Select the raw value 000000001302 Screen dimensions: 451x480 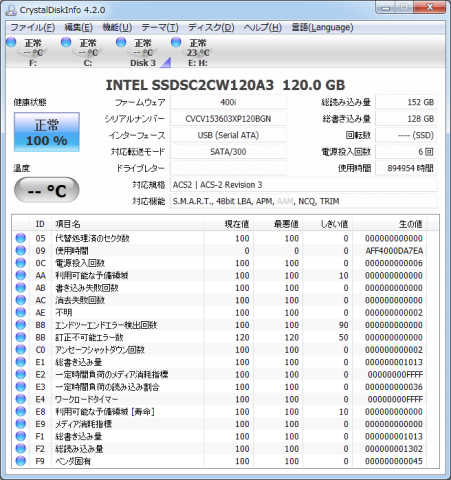point(394,449)
